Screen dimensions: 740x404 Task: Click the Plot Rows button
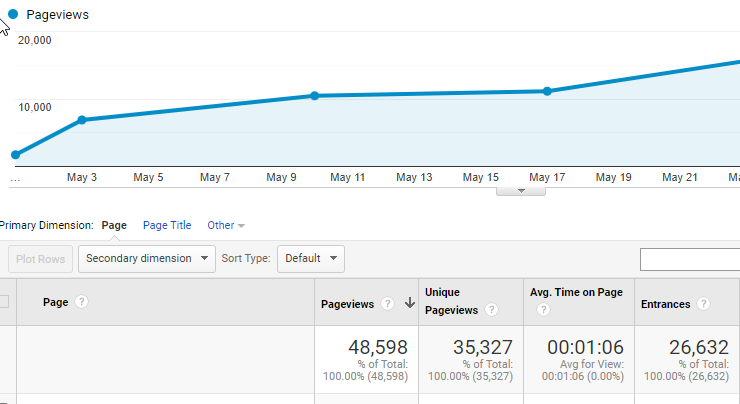coord(41,259)
